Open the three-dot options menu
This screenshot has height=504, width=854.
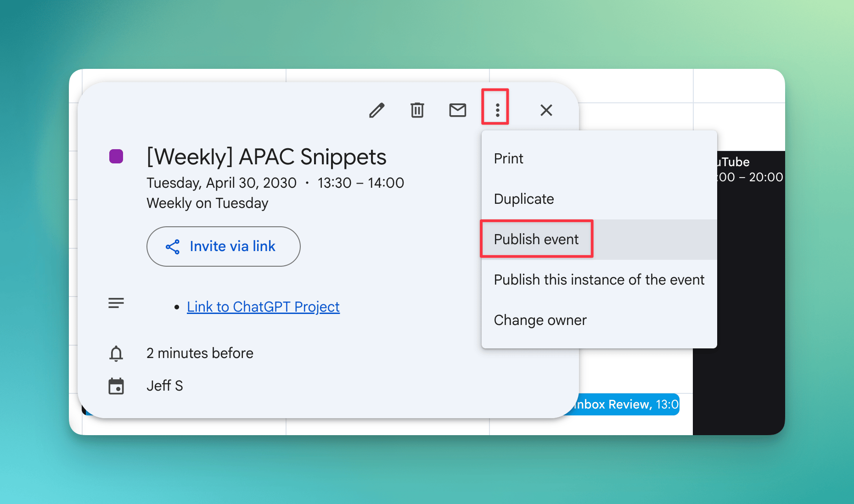point(497,110)
